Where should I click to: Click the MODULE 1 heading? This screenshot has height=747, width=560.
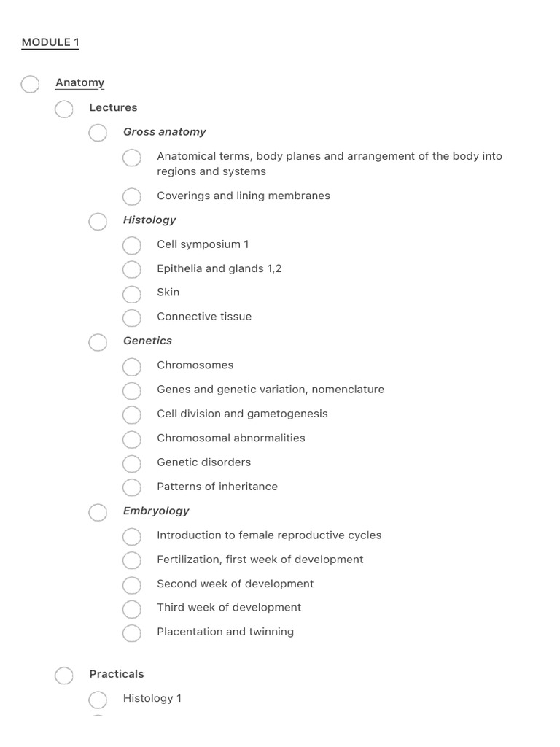click(50, 42)
